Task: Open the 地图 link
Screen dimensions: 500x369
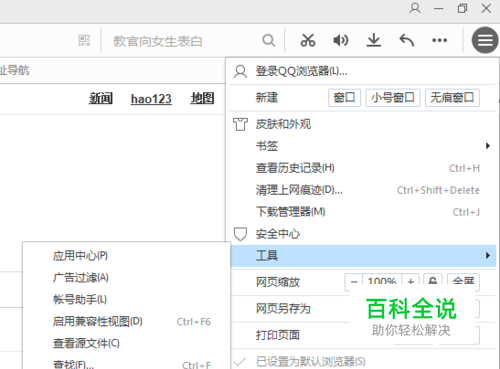Action: 202,99
